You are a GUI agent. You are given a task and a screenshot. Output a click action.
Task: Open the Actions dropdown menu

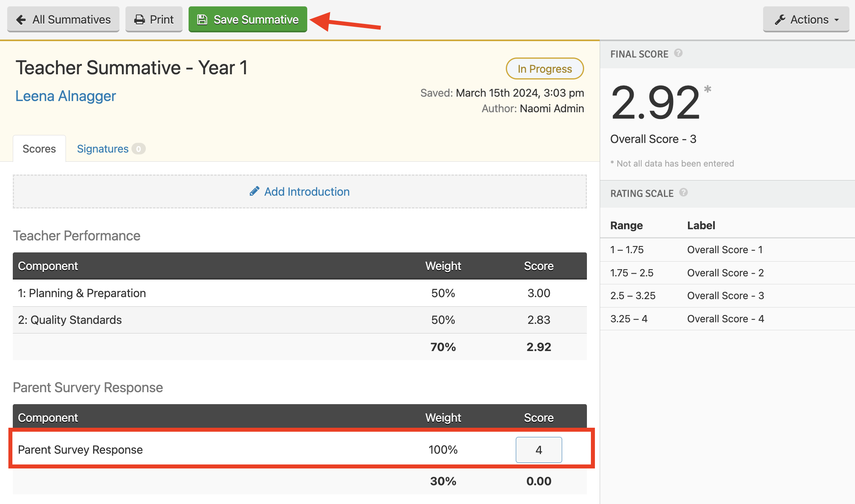coord(806,19)
